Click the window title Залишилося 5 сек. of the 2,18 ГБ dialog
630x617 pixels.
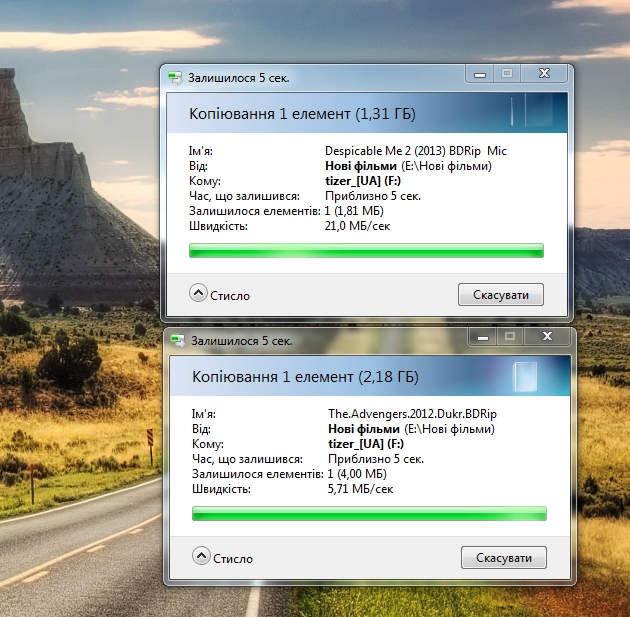click(x=241, y=341)
